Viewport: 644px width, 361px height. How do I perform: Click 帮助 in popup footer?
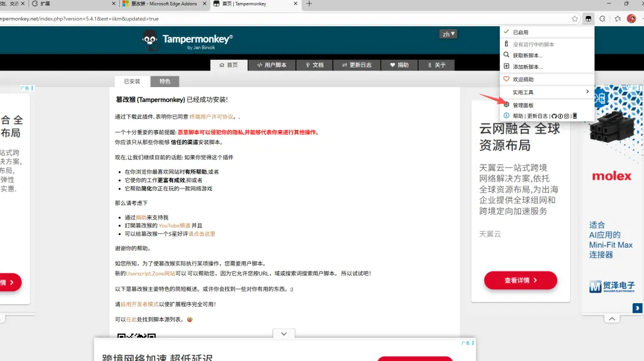point(518,116)
